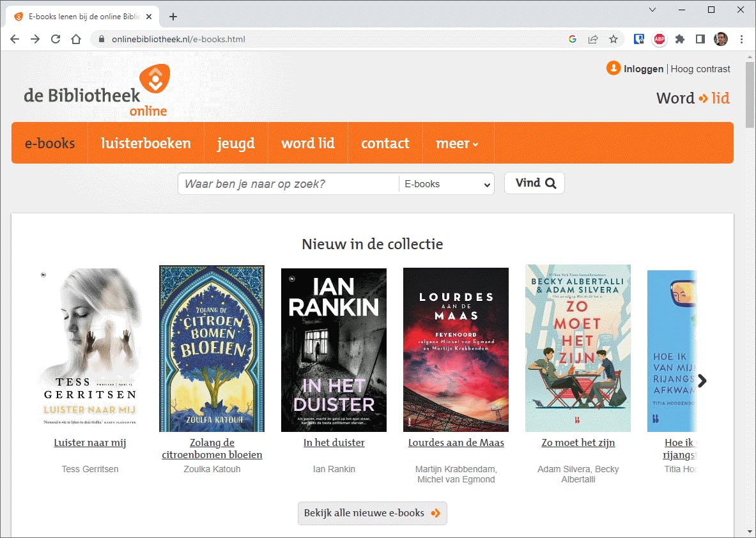Click Zolang de citroenbomen bloeien title link
This screenshot has height=538, width=756.
(212, 449)
